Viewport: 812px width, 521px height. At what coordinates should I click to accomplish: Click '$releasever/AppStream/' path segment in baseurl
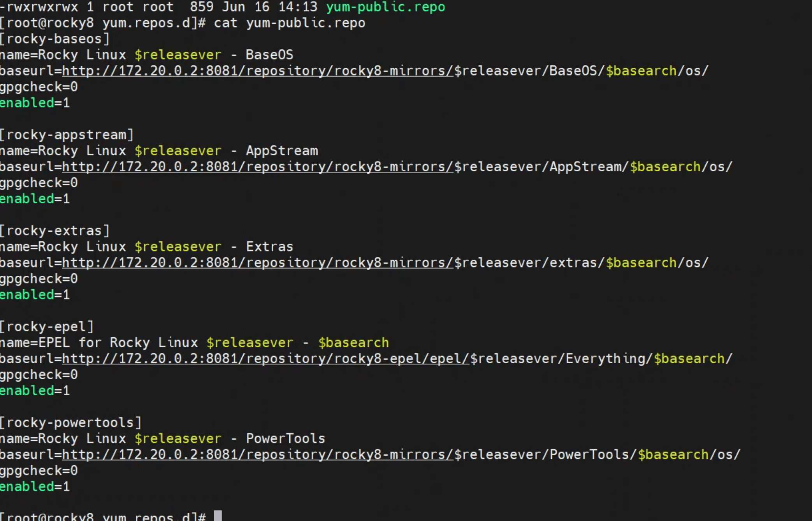pyautogui.click(x=542, y=167)
